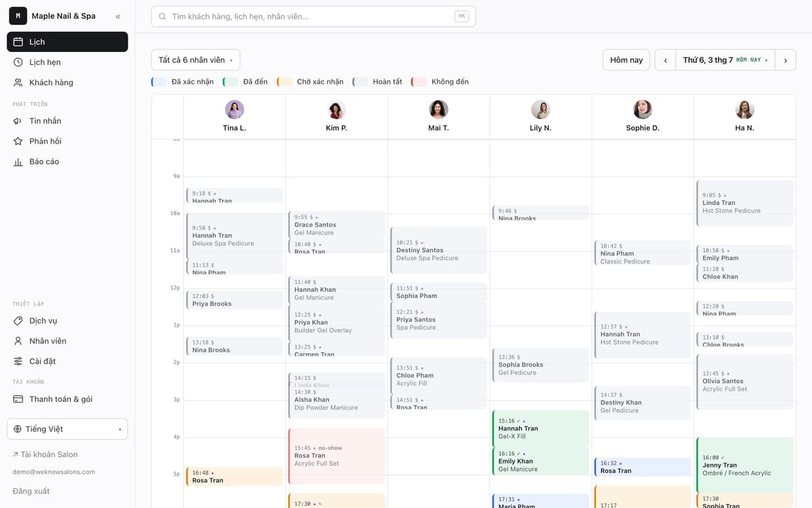812x508 pixels.
Task: Click the globe icon beside Tiếng Việt
Action: [x=18, y=429]
